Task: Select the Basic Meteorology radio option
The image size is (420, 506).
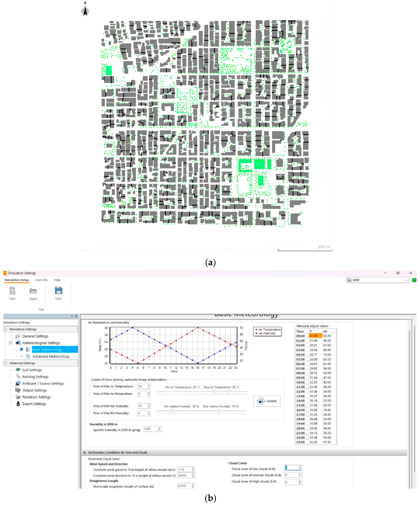Action: click(x=21, y=349)
